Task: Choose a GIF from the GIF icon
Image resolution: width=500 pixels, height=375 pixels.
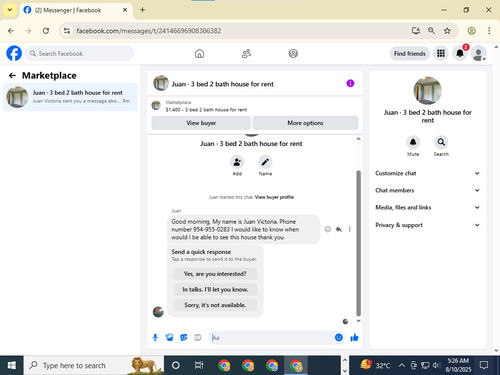Action: 198,338
